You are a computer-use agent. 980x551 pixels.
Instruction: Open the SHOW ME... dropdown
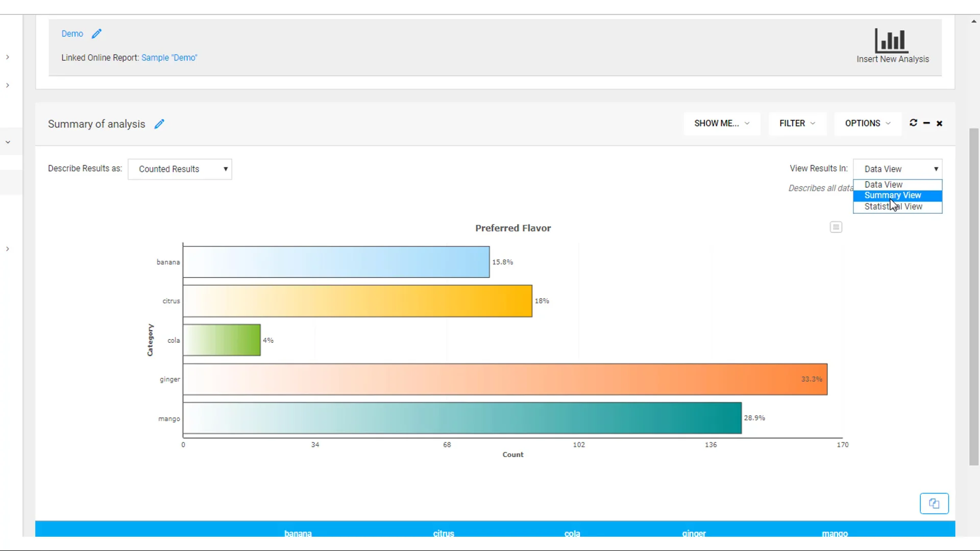pyautogui.click(x=722, y=123)
